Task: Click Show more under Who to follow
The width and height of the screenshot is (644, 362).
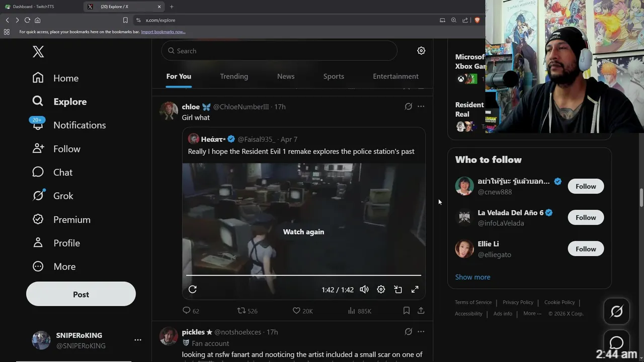Action: 472,277
